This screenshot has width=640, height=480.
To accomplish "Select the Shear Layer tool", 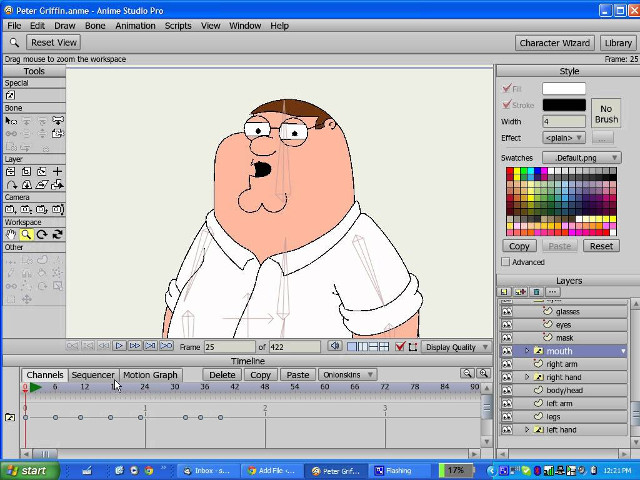I will (x=42, y=185).
